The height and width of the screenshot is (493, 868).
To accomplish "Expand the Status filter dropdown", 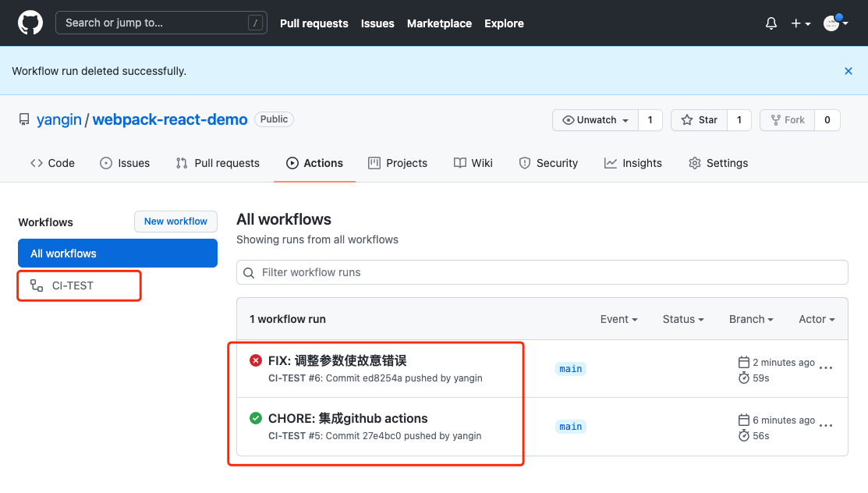I will coord(683,319).
